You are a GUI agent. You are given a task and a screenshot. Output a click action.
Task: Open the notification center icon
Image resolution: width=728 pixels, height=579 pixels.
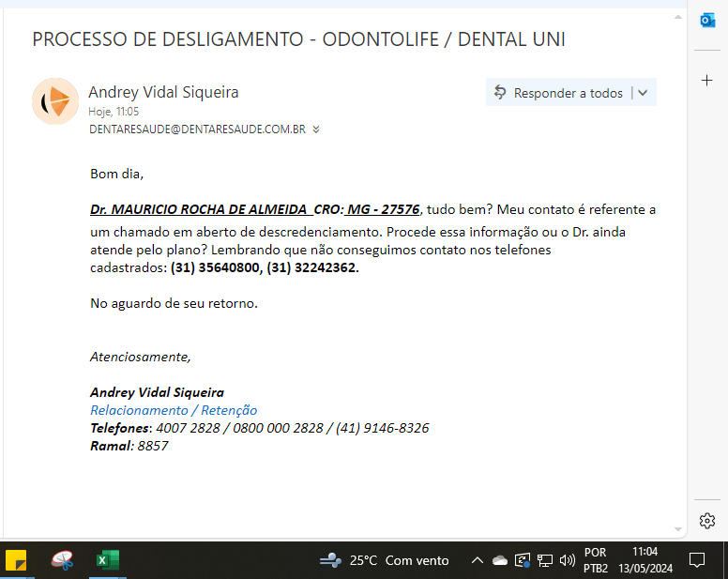pos(697,560)
